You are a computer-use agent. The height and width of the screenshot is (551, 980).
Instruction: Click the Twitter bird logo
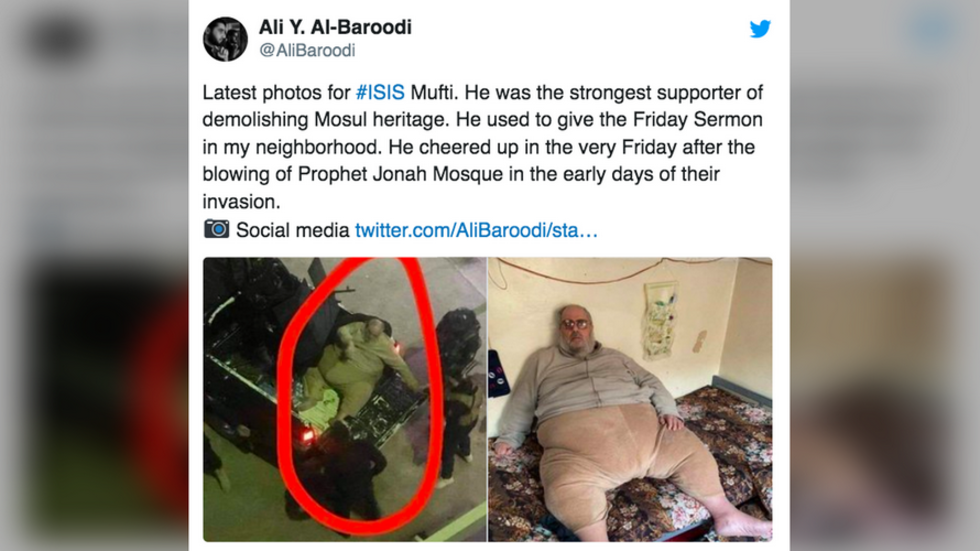(760, 29)
